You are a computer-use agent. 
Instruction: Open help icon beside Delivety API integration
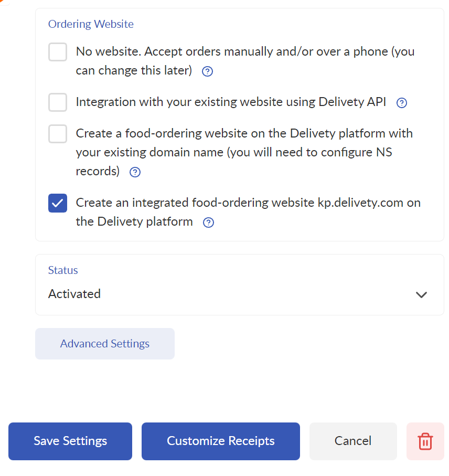click(402, 103)
